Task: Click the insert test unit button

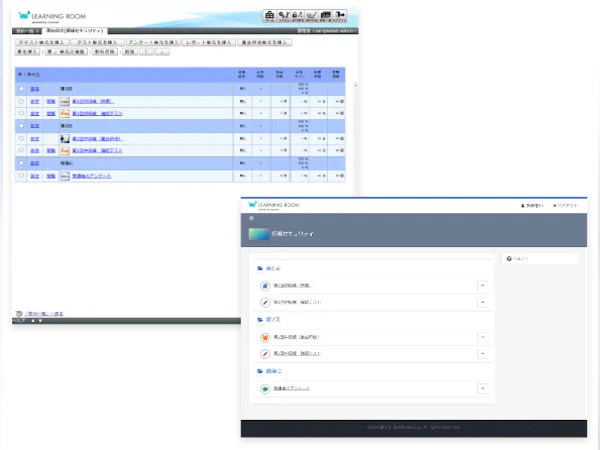Action: pyautogui.click(x=98, y=42)
